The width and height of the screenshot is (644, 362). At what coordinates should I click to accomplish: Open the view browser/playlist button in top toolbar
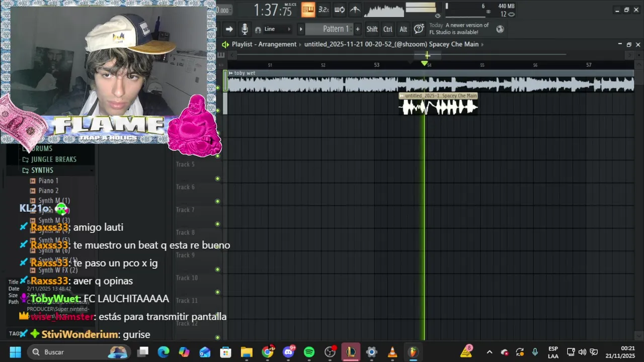(308, 9)
